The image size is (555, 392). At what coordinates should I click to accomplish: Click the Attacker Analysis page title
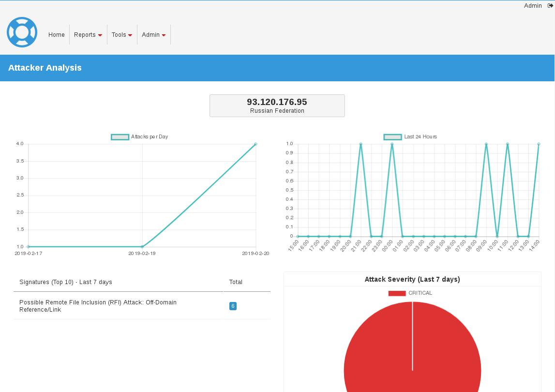45,68
